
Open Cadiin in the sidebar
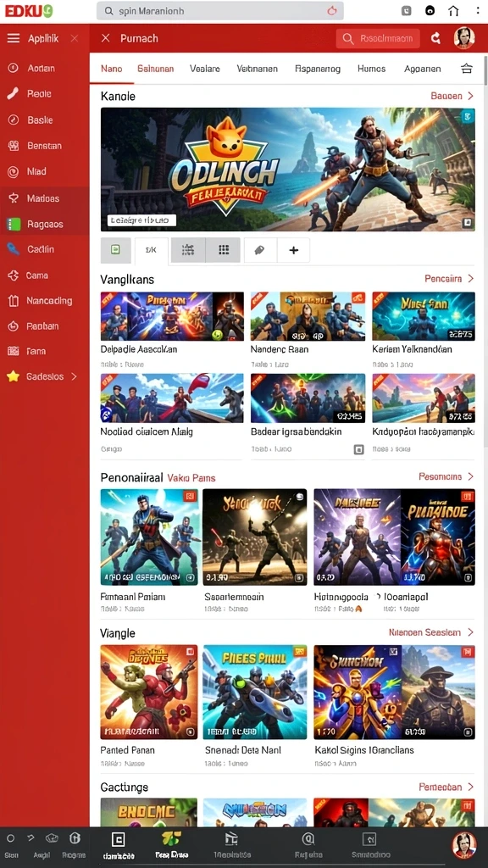(x=41, y=250)
